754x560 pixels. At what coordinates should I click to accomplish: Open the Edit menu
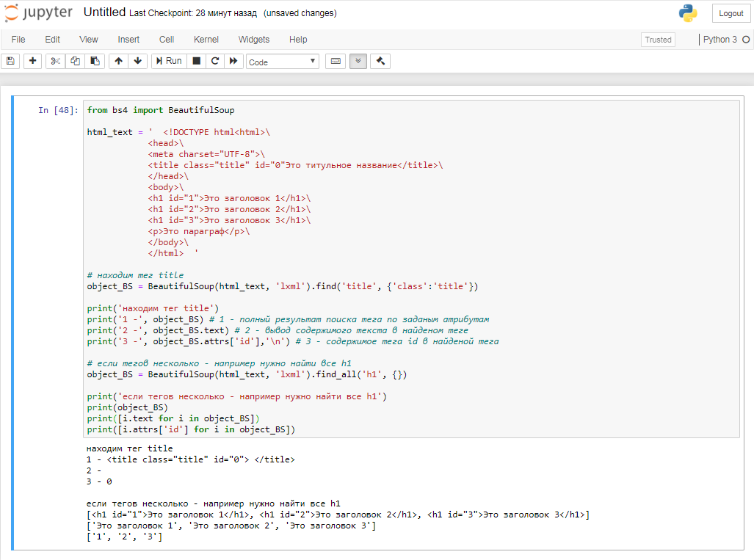tap(52, 40)
